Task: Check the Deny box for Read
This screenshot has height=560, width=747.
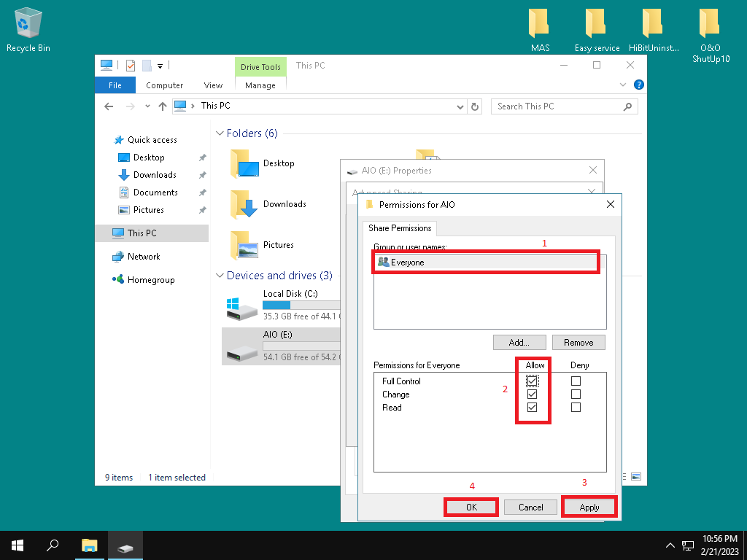Action: [x=576, y=408]
